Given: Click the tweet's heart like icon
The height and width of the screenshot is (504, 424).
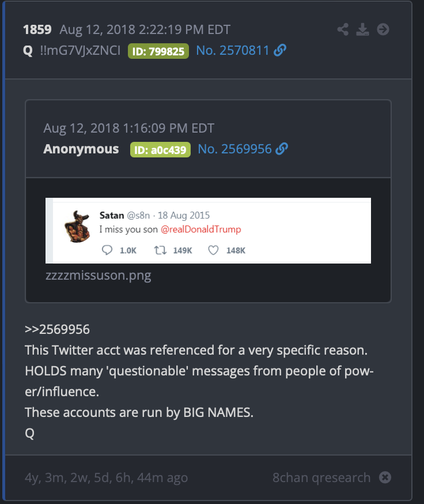Looking at the screenshot, I should pyautogui.click(x=213, y=250).
